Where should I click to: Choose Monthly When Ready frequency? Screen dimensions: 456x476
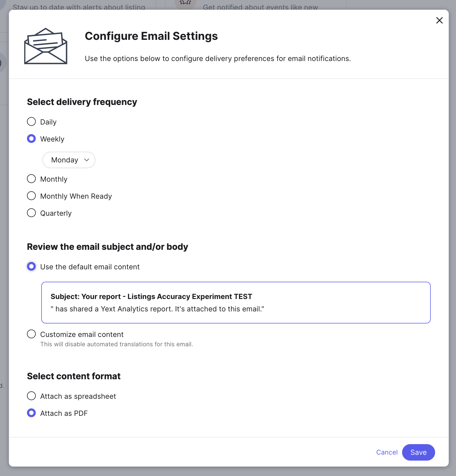(31, 196)
